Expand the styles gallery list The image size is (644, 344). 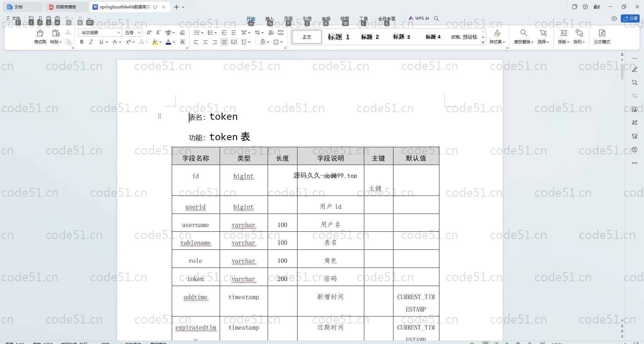coord(483,42)
